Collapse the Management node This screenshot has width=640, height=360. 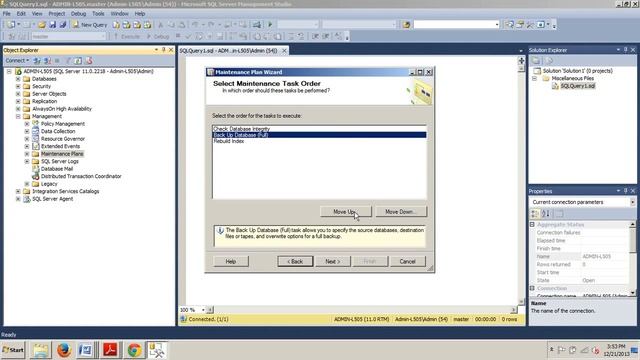18,116
